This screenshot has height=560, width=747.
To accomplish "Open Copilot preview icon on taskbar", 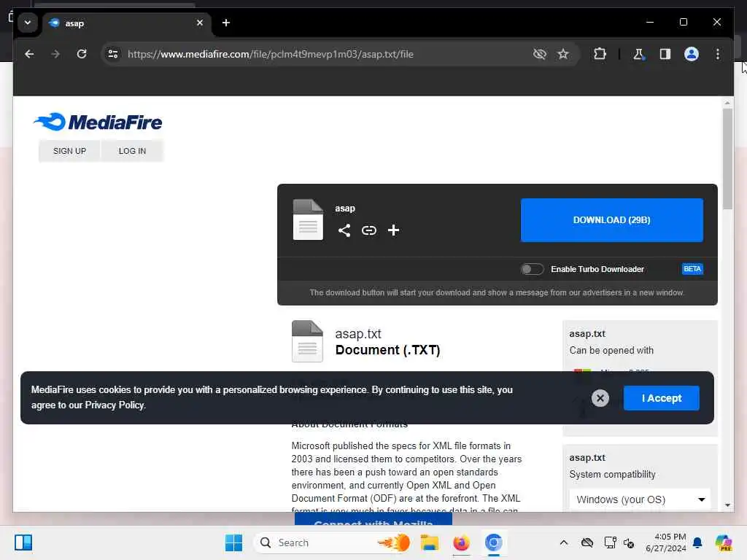I will 724,542.
